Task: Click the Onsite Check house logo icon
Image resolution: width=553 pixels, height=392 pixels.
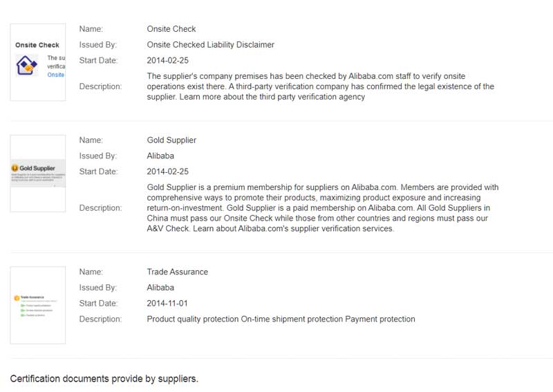Action: coord(26,66)
